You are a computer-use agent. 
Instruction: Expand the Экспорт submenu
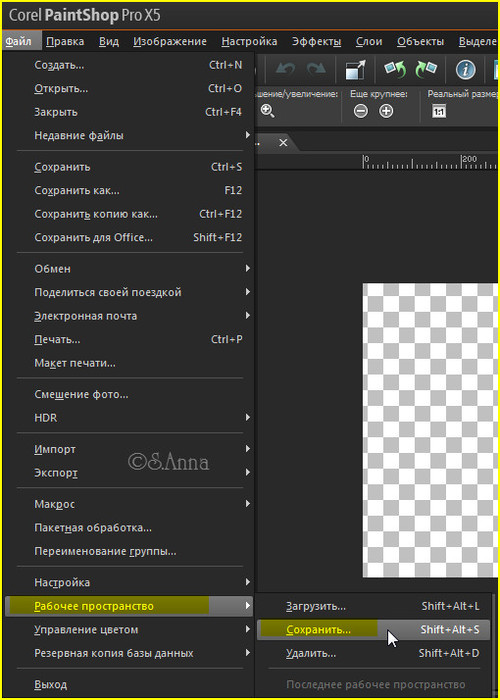click(129, 472)
